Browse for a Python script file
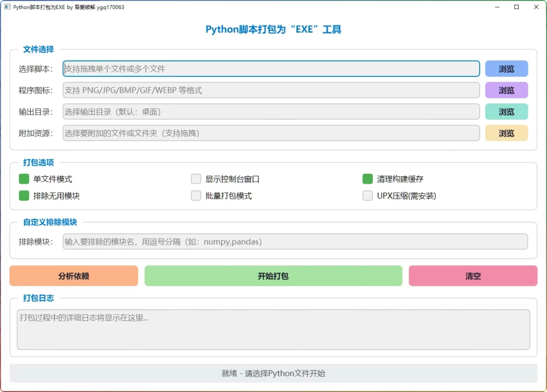547x392 pixels. (x=506, y=68)
